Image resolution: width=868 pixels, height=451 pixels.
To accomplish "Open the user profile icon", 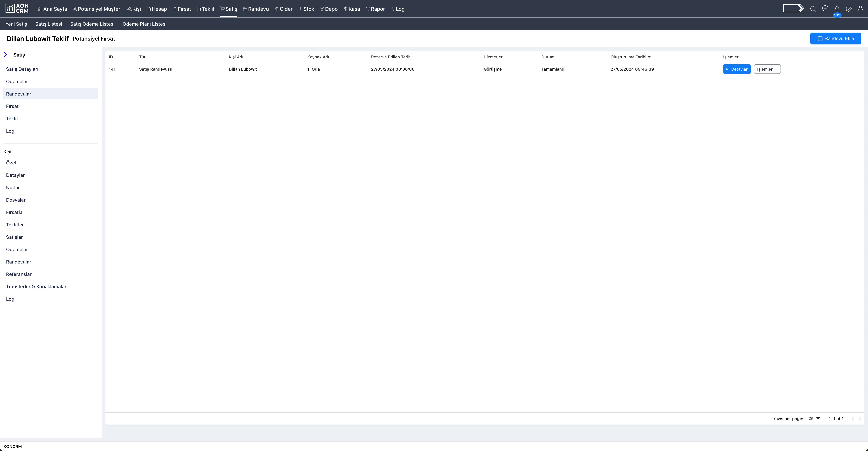I will click(860, 8).
